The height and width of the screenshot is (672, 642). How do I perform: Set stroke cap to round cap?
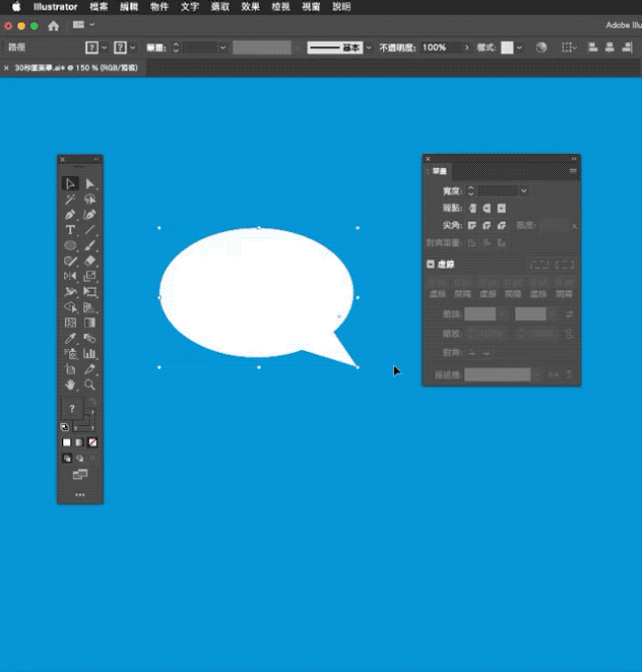pos(487,209)
